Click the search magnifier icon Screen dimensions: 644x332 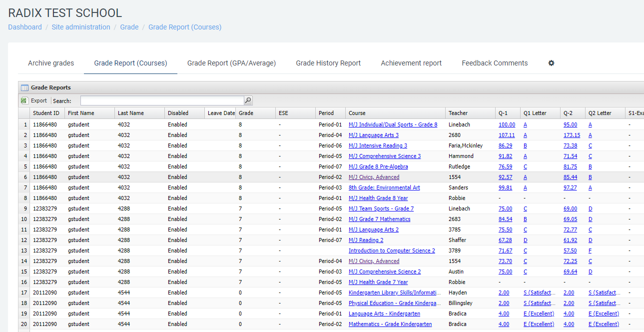pyautogui.click(x=248, y=100)
